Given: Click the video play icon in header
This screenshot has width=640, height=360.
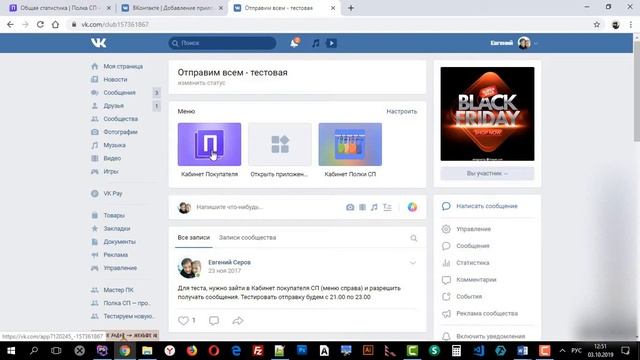Looking at the screenshot, I should point(331,43).
